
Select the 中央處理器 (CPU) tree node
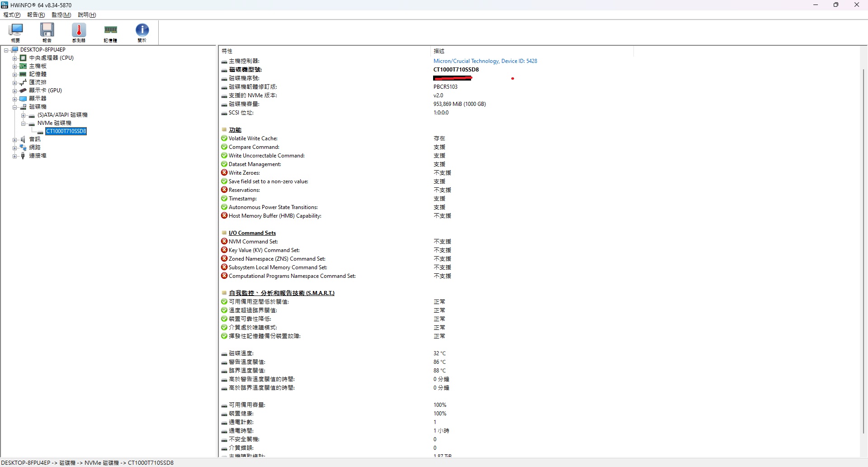(51, 58)
